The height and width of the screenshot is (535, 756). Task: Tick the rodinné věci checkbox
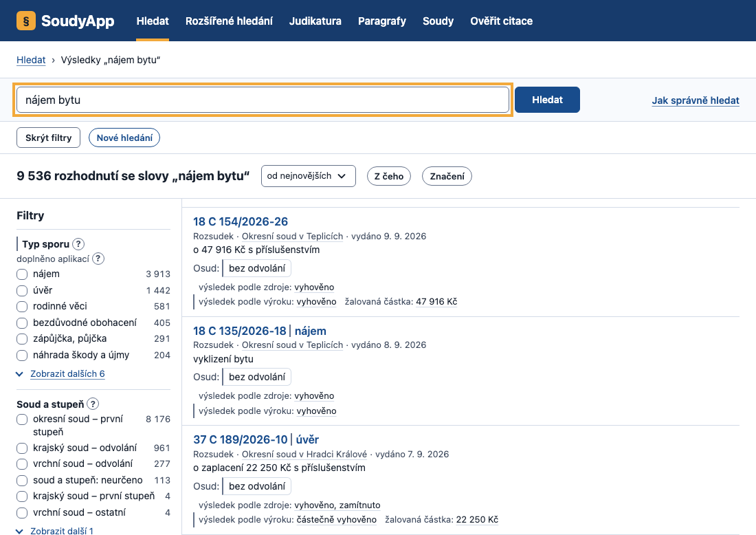tap(22, 307)
